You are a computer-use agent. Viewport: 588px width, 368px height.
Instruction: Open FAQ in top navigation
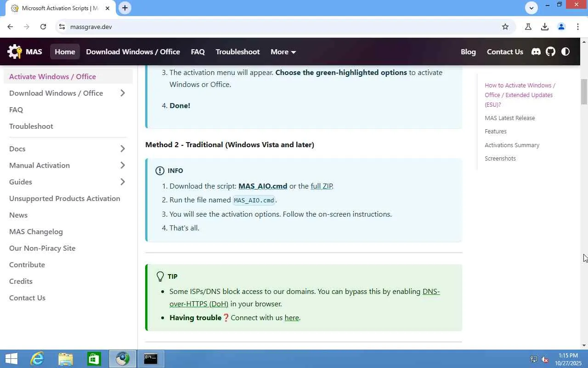coord(198,52)
